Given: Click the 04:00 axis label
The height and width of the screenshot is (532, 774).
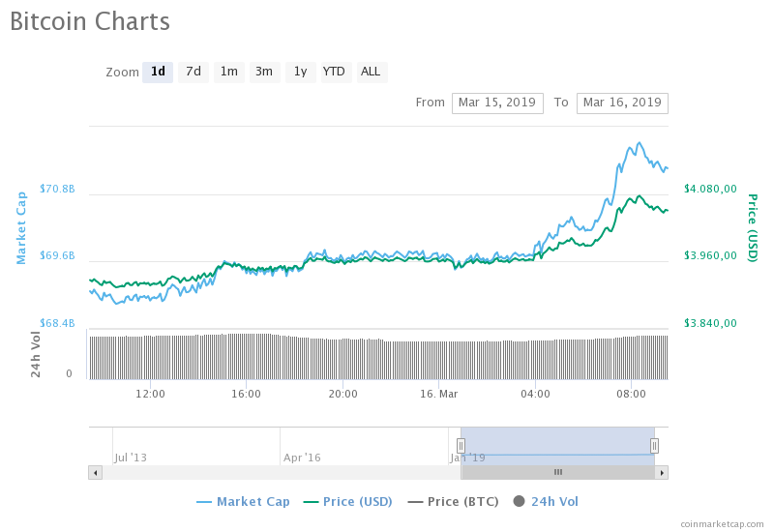Looking at the screenshot, I should 535,394.
